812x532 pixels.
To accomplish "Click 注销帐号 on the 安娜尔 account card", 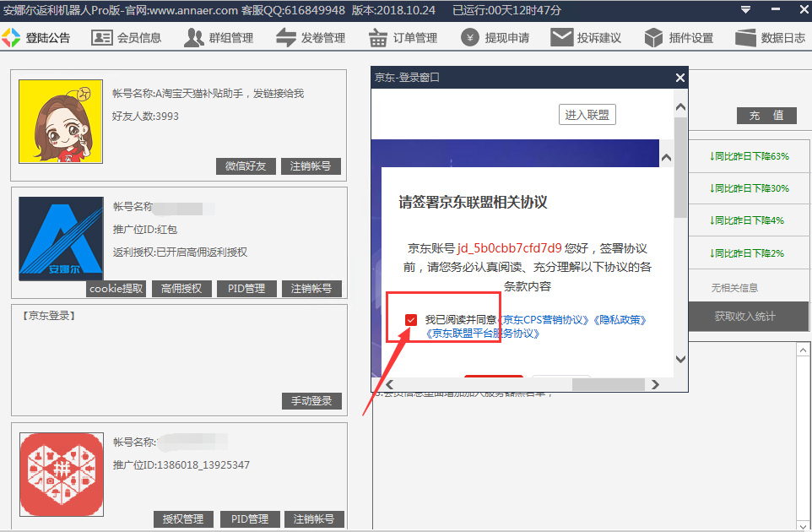I will point(311,289).
